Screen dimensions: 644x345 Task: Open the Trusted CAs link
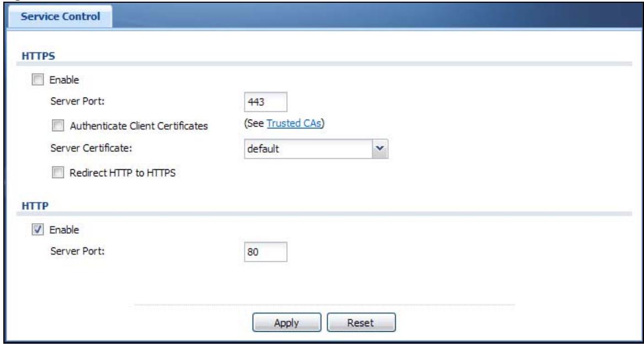tap(294, 123)
